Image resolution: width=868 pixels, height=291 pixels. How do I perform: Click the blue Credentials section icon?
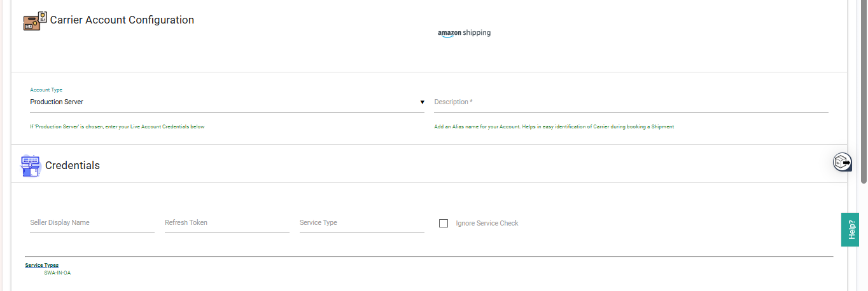tap(31, 166)
